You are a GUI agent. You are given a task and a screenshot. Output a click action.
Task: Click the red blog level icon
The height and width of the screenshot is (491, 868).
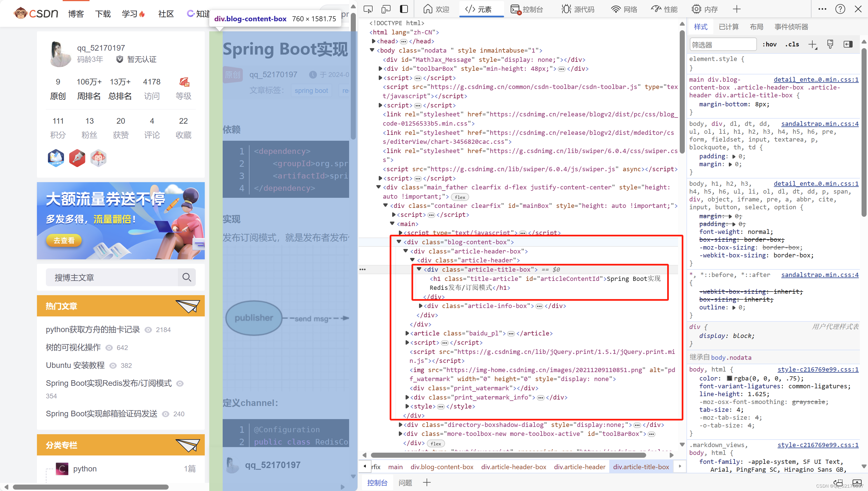[184, 82]
